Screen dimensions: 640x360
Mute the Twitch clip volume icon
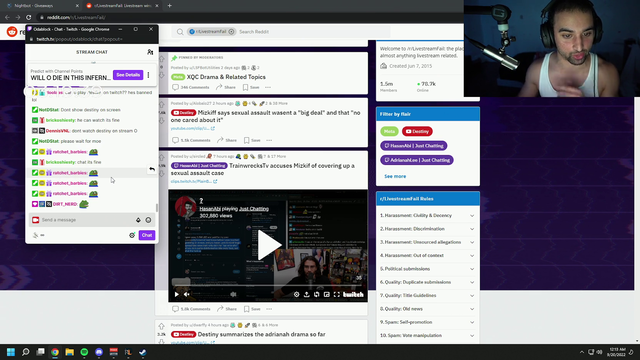[x=187, y=294]
